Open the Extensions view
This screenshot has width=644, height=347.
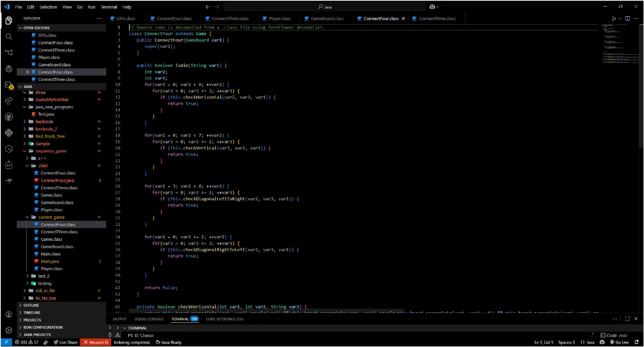[x=9, y=85]
